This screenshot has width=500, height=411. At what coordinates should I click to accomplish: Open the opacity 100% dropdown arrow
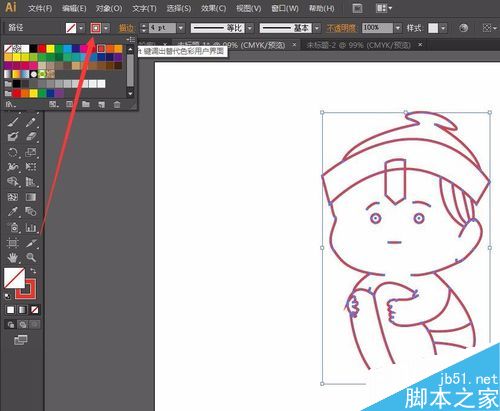pos(398,28)
